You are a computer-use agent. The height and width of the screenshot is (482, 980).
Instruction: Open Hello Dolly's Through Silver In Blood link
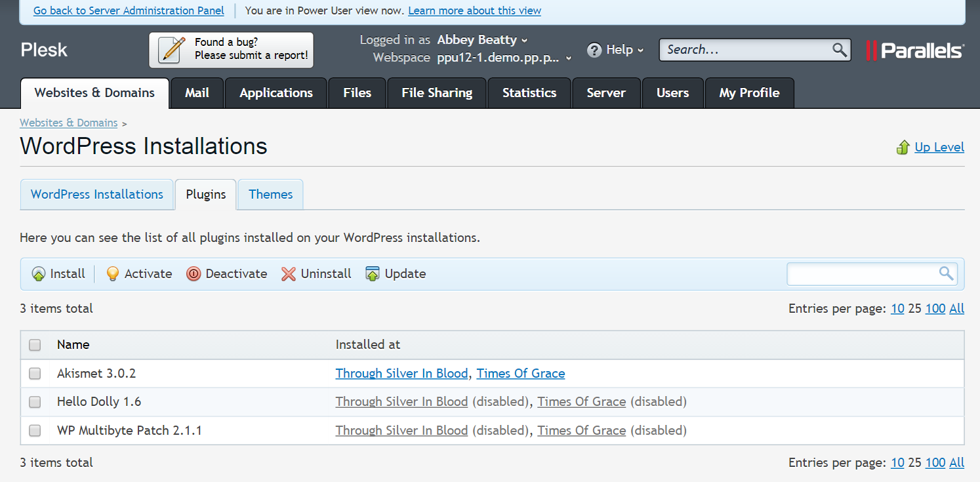pyautogui.click(x=401, y=402)
